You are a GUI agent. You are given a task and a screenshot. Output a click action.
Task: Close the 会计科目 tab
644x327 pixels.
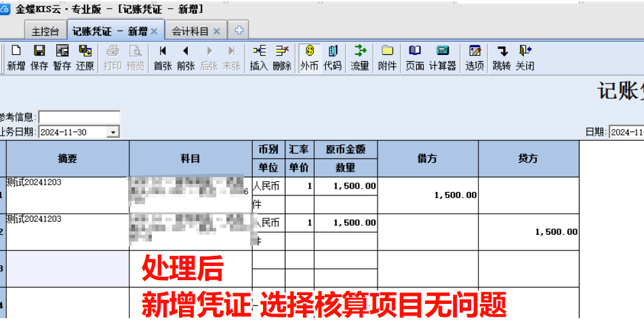tap(216, 31)
